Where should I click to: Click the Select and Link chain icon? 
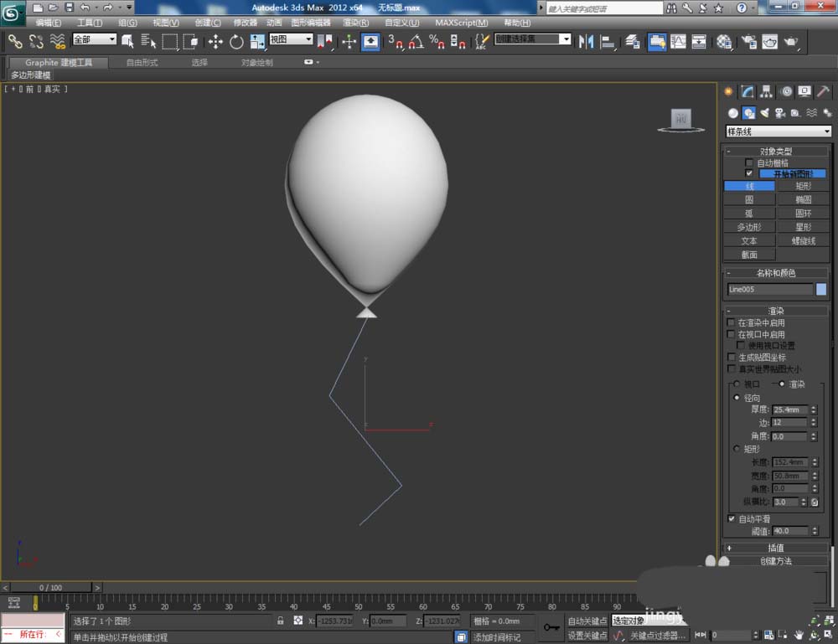pyautogui.click(x=14, y=41)
